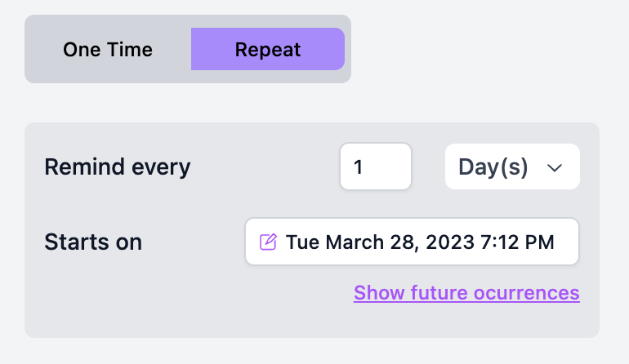This screenshot has width=629, height=364.
Task: Open the Day(s) interval unit dropdown
Action: click(512, 167)
